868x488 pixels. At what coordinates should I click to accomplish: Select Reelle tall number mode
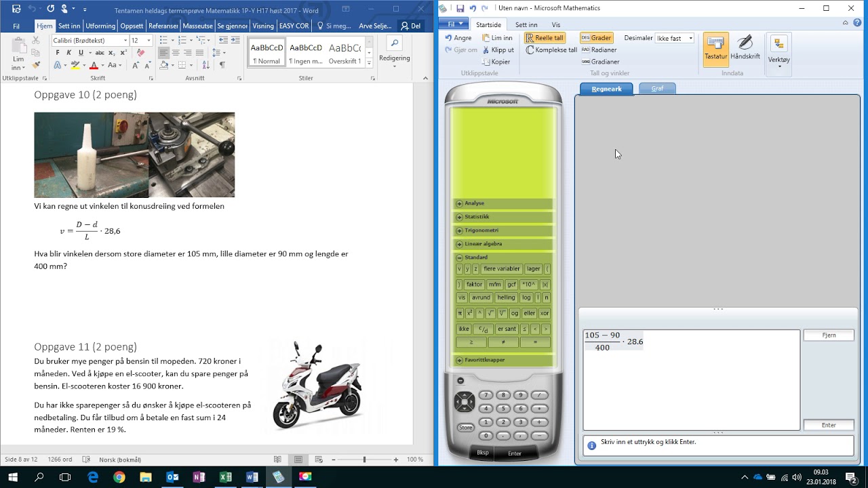click(x=545, y=38)
